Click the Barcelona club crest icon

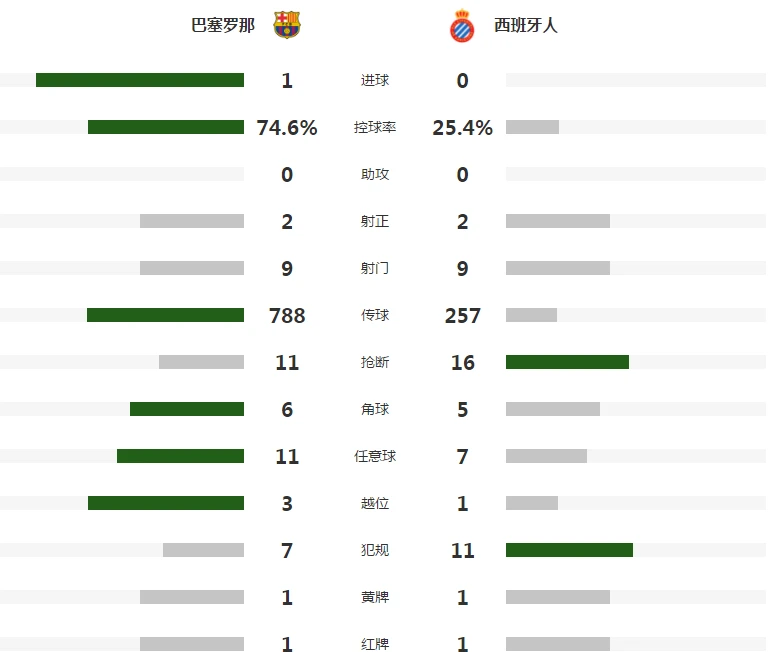point(286,25)
